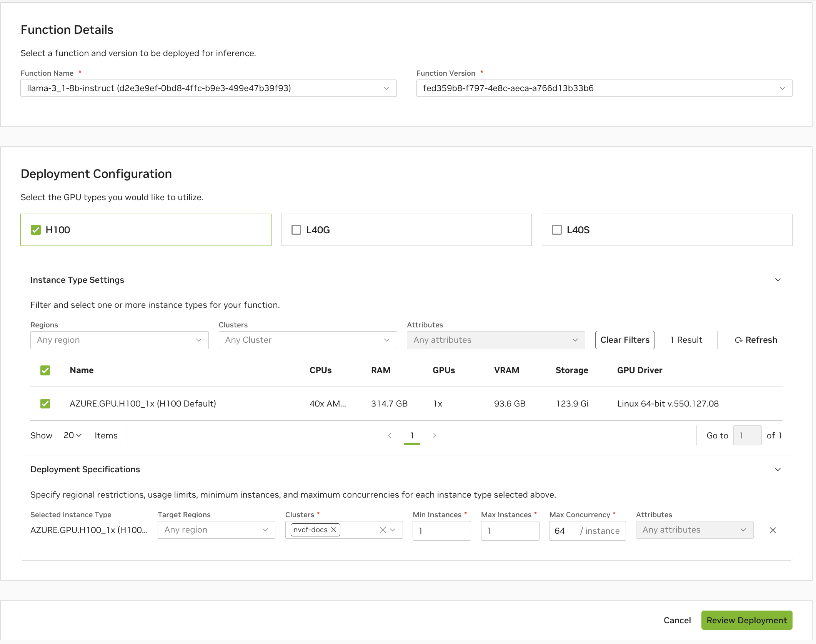The height and width of the screenshot is (644, 816).
Task: Uncheck the H100 GPU type
Action: pos(35,230)
